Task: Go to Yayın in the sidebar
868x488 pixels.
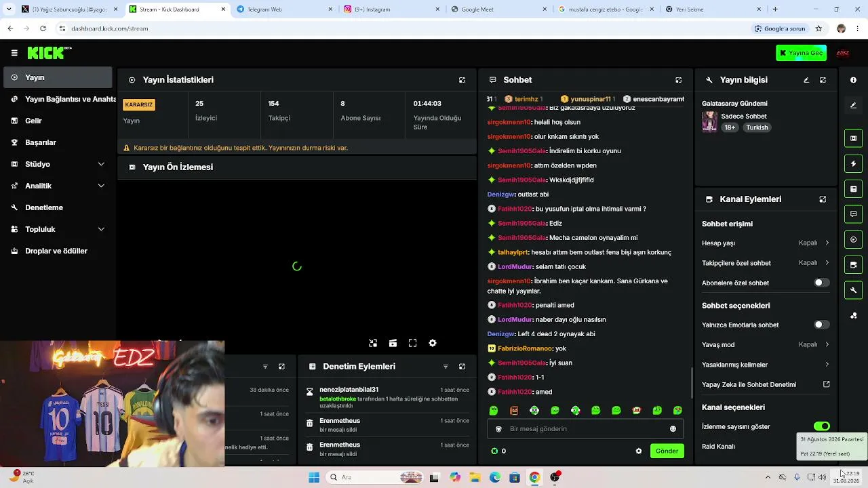Action: click(x=56, y=77)
